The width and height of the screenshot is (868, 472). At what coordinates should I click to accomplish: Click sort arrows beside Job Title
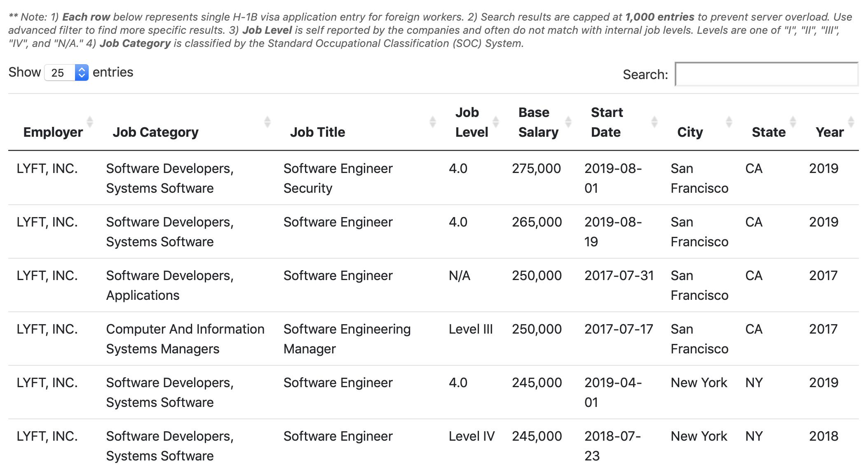tap(432, 122)
